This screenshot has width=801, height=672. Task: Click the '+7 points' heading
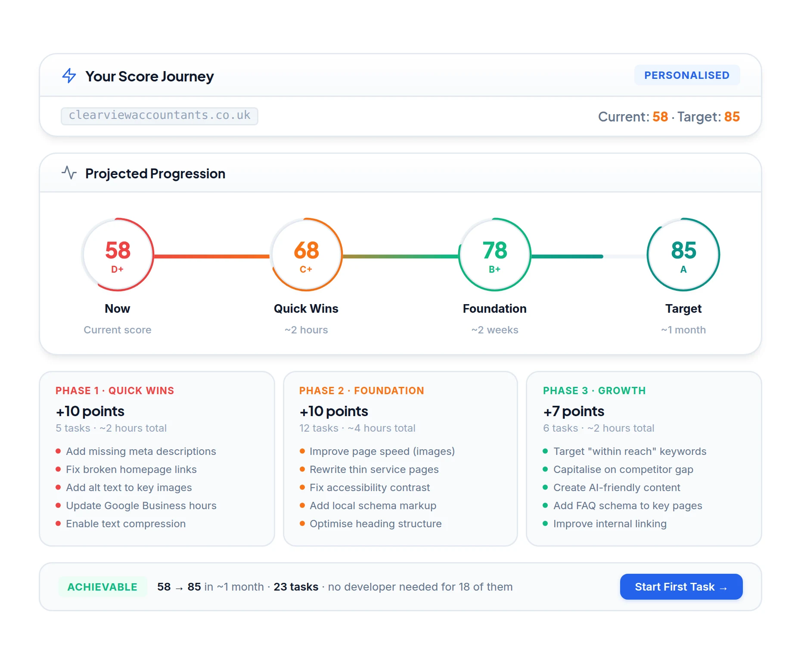(574, 411)
